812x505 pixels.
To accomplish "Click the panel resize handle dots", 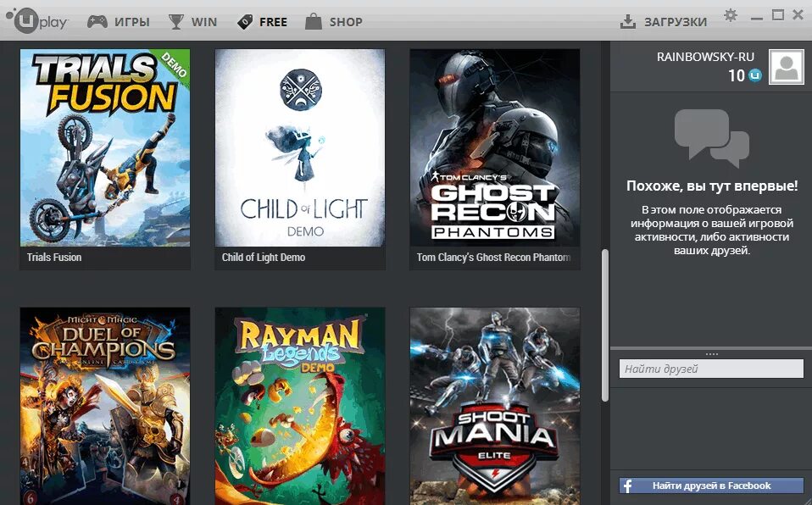I will (711, 354).
